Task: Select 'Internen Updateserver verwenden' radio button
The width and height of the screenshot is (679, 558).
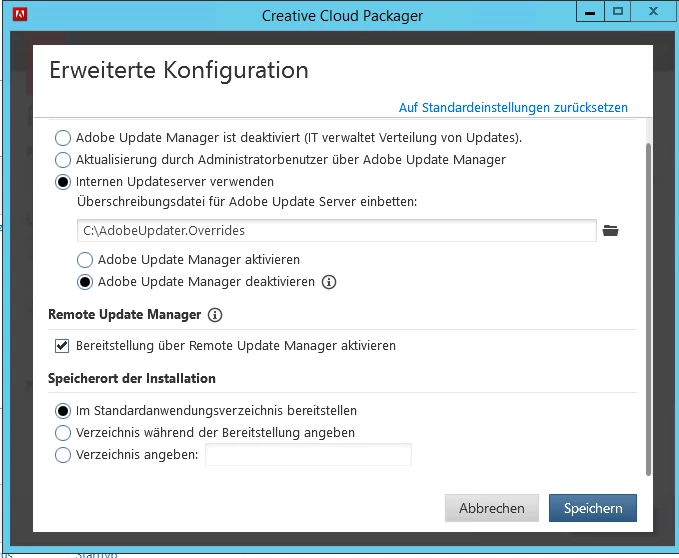Action: click(x=63, y=182)
